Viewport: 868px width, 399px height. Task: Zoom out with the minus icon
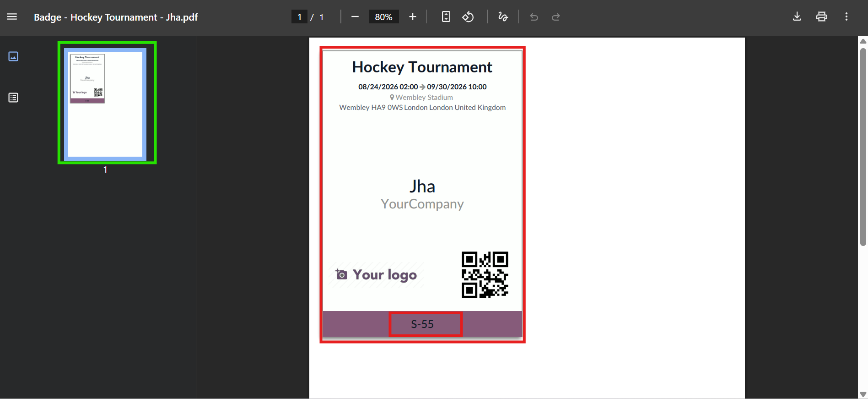click(x=355, y=17)
